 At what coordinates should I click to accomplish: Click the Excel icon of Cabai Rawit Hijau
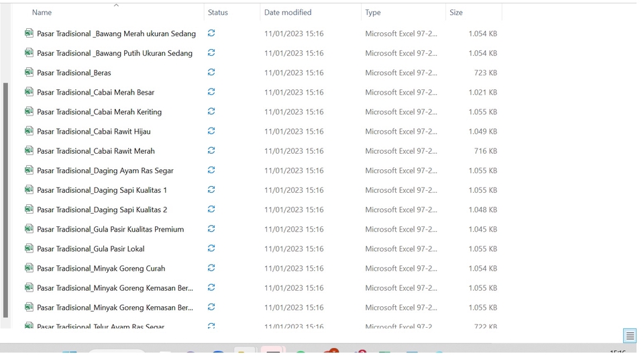click(x=29, y=131)
